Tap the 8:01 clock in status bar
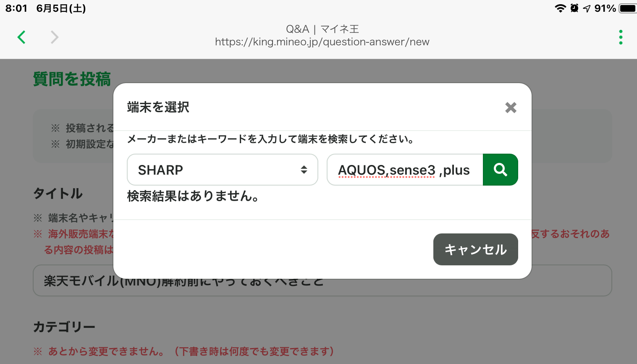637x364 pixels. (x=16, y=8)
